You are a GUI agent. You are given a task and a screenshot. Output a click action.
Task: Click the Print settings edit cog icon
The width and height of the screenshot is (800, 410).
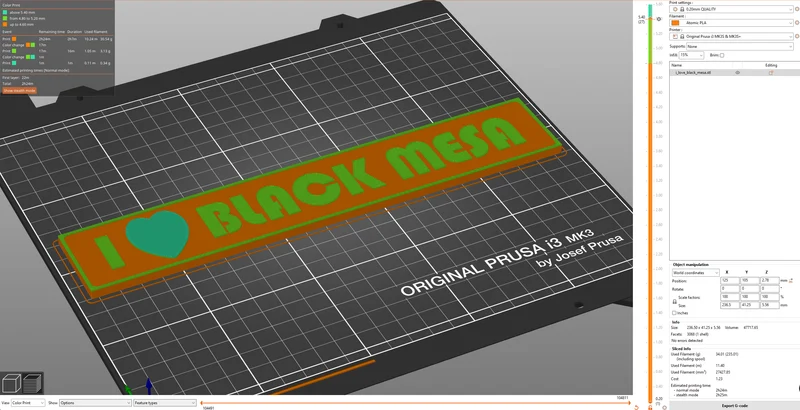tap(797, 9)
